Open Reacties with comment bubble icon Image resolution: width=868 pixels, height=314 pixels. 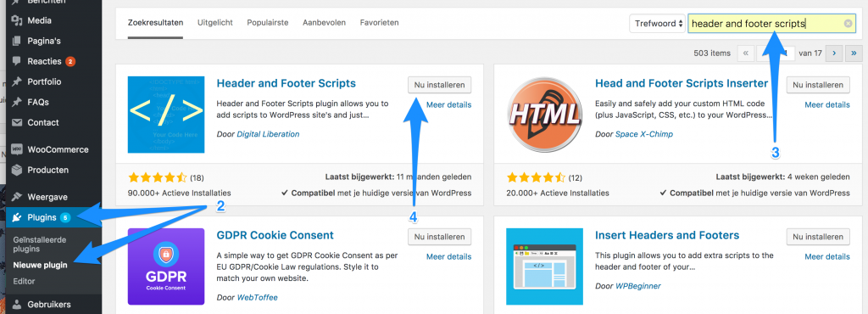[17, 61]
